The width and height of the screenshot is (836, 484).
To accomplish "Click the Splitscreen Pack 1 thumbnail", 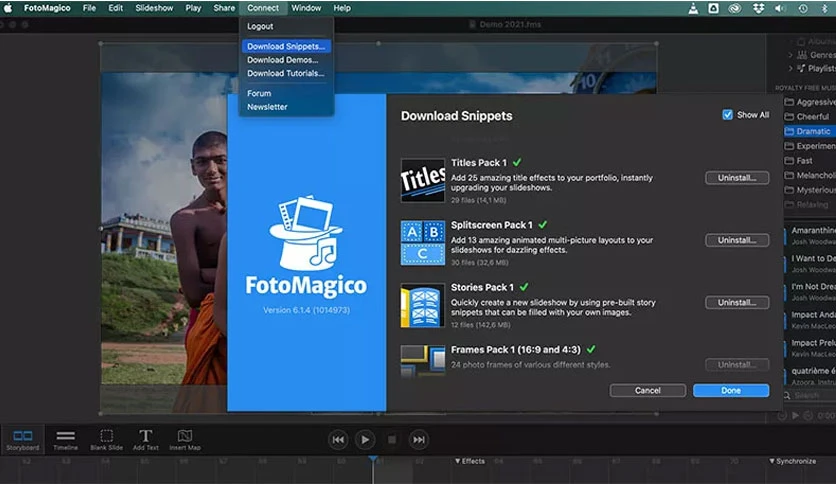I will coord(423,243).
